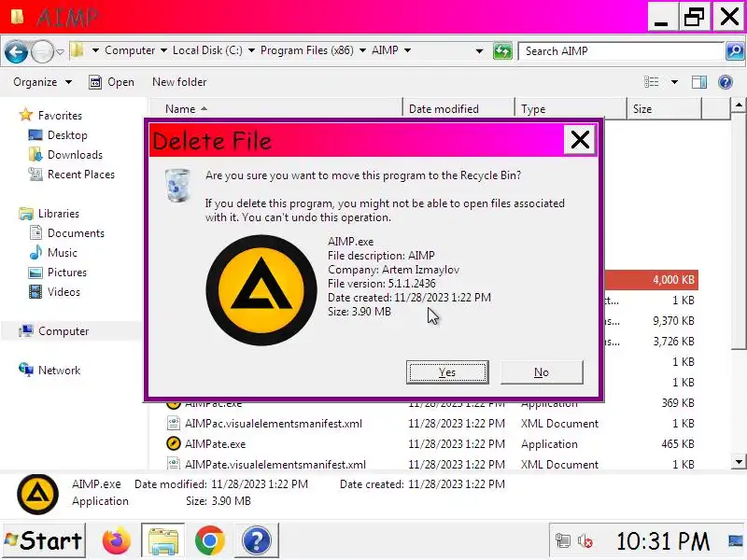Select Computer in the address bar
Screen dimensions: 747x560
pos(130,50)
